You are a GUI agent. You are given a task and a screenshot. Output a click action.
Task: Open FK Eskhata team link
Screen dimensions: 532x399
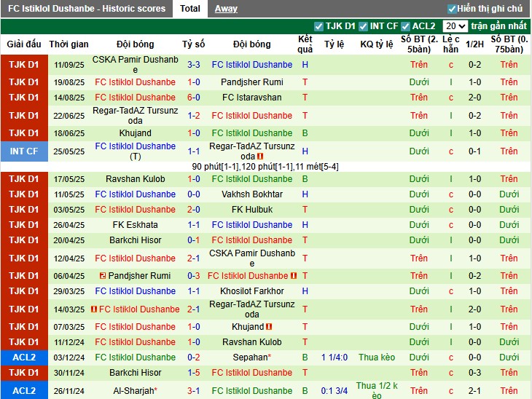(135, 225)
